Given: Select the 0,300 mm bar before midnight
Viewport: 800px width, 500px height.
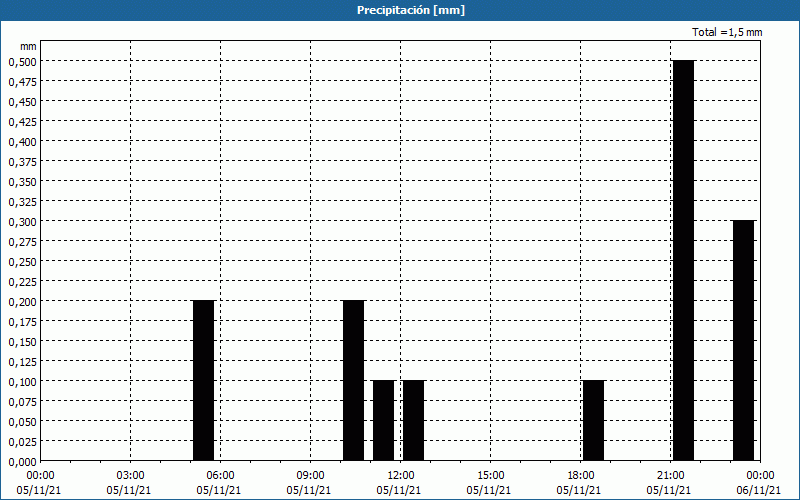Looking at the screenshot, I should pyautogui.click(x=743, y=340).
